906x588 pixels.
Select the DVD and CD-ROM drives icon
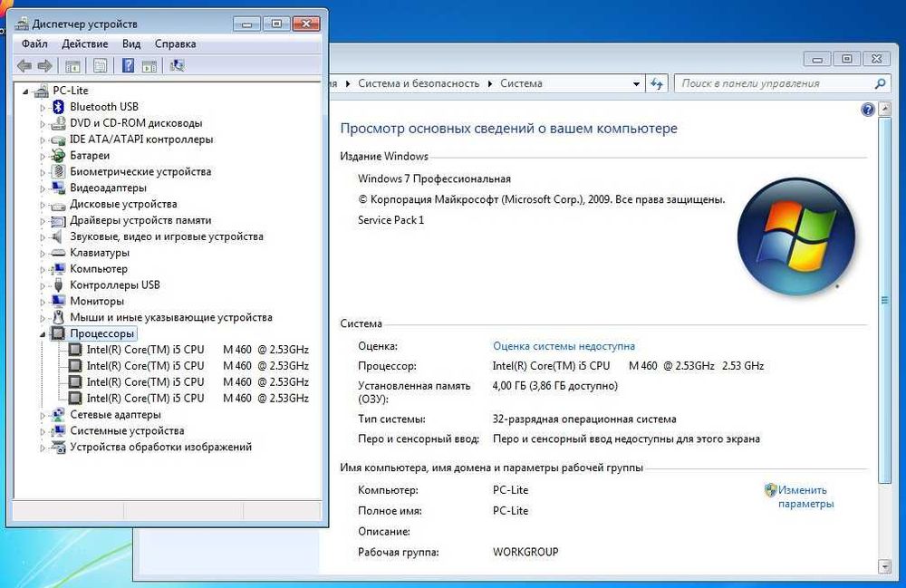coord(58,123)
